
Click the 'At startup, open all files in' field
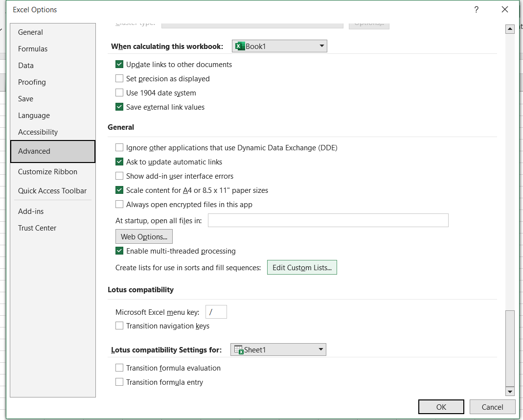pos(328,220)
